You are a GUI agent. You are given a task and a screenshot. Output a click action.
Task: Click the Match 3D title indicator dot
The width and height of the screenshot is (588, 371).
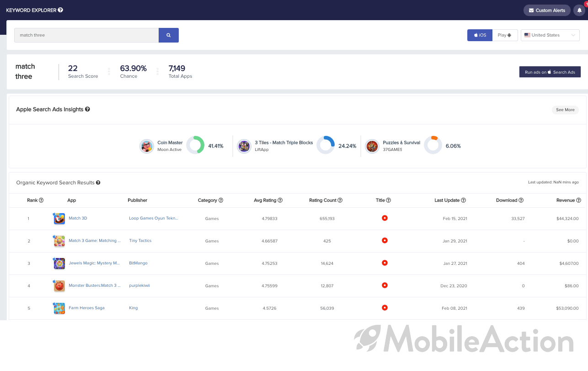point(385,218)
